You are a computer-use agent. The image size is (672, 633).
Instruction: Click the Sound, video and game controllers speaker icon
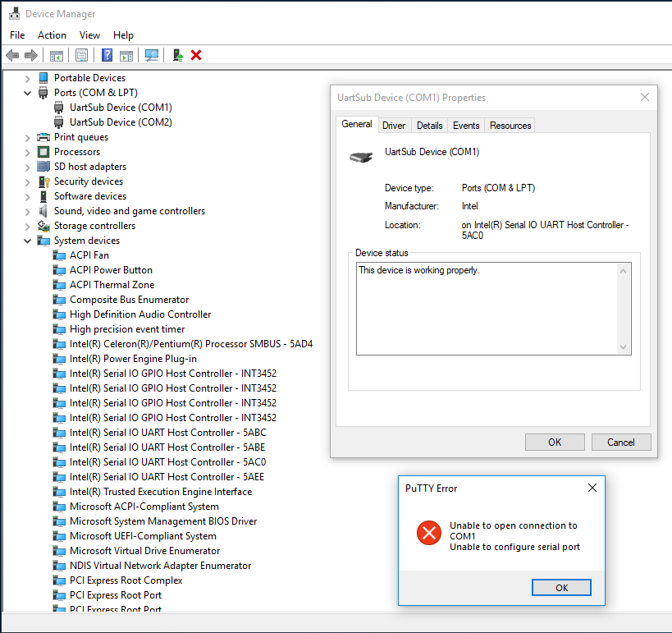(x=43, y=211)
